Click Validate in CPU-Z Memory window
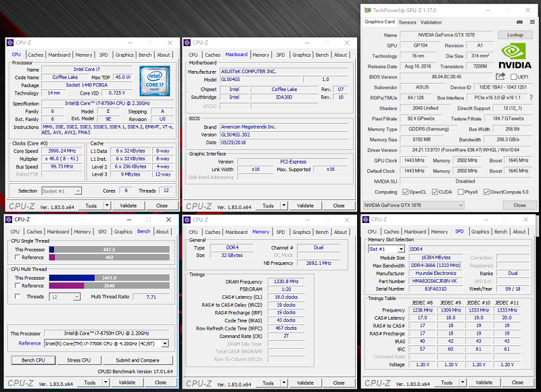541x392 pixels. pos(306,383)
